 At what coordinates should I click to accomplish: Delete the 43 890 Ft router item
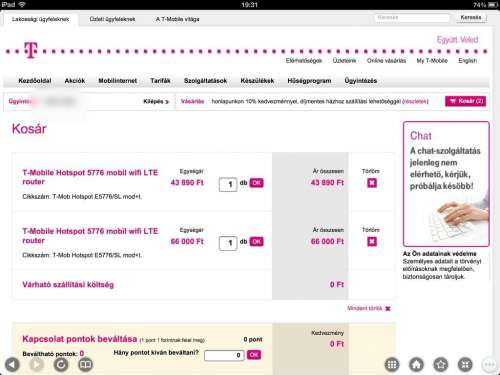click(x=372, y=183)
